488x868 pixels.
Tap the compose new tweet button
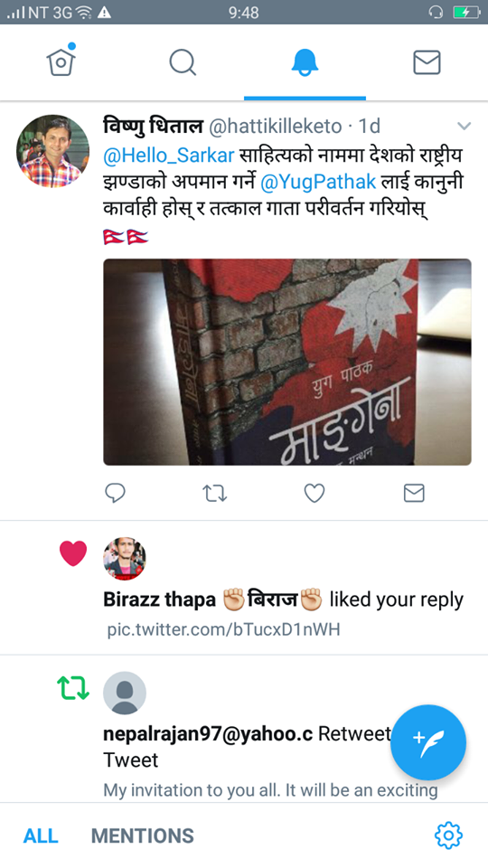click(x=428, y=742)
